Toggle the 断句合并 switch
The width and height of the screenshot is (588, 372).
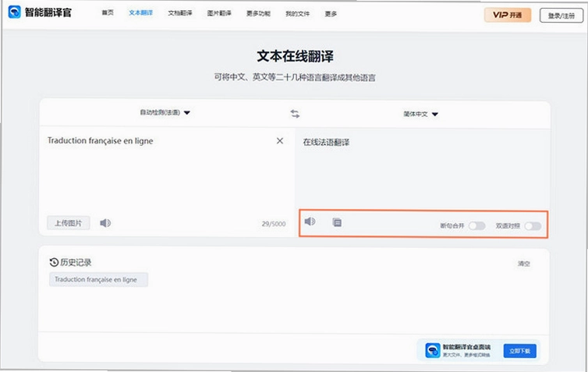(477, 225)
